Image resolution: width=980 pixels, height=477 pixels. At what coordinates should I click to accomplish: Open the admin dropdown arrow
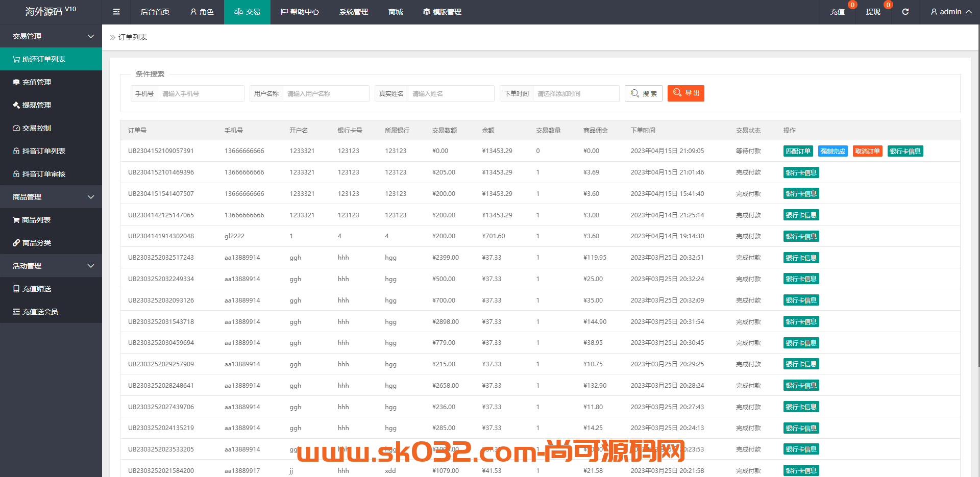[969, 12]
